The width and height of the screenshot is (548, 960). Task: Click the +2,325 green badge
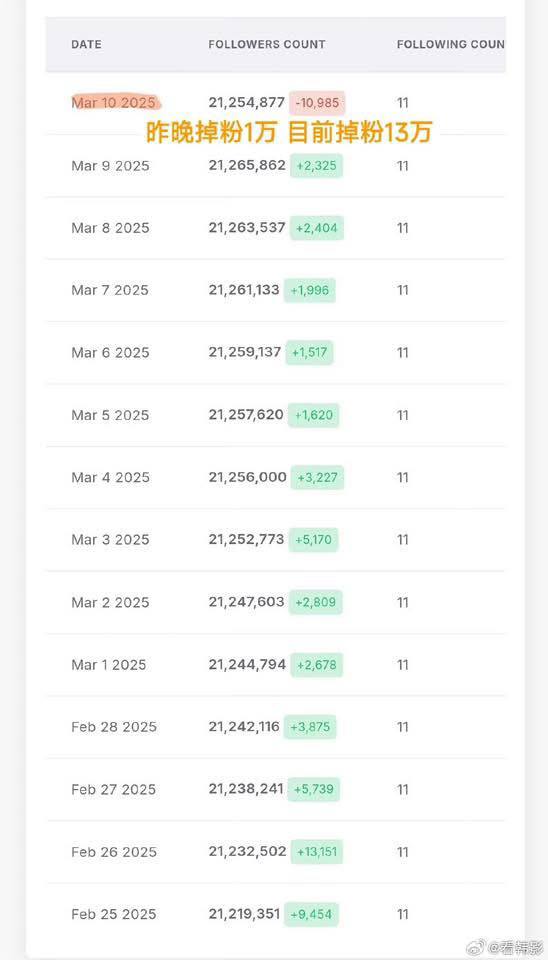pos(316,166)
